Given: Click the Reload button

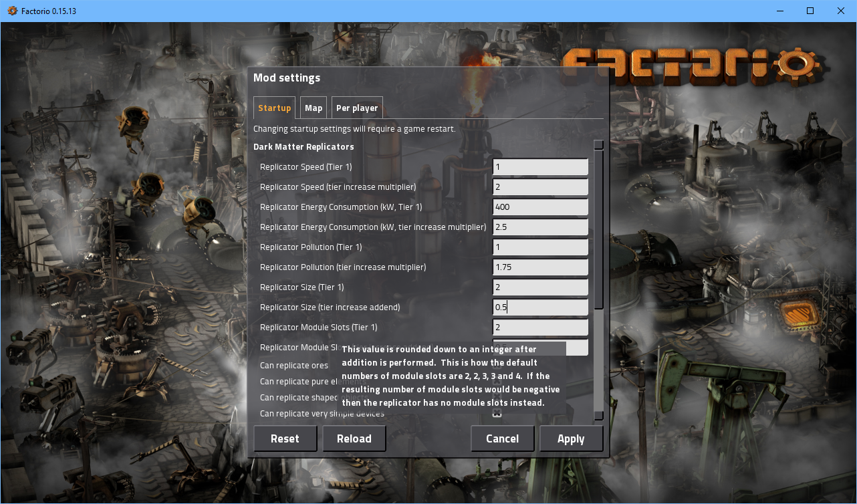Looking at the screenshot, I should 354,438.
